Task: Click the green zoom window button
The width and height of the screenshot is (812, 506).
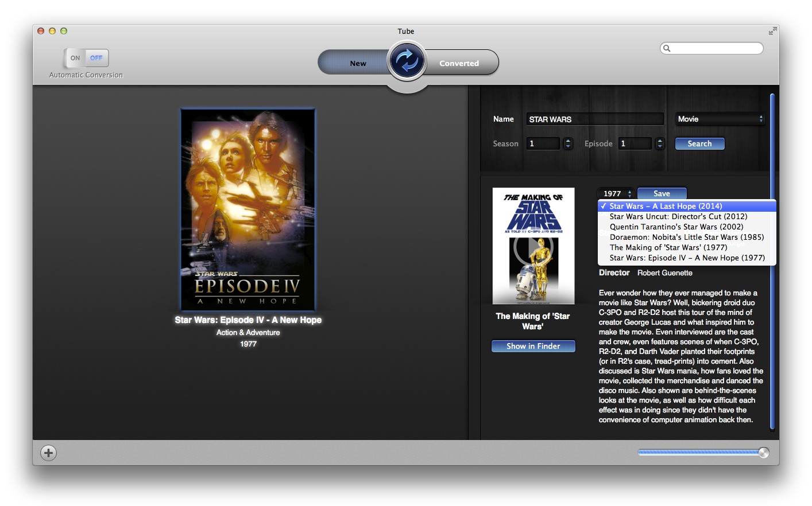Action: pyautogui.click(x=64, y=31)
